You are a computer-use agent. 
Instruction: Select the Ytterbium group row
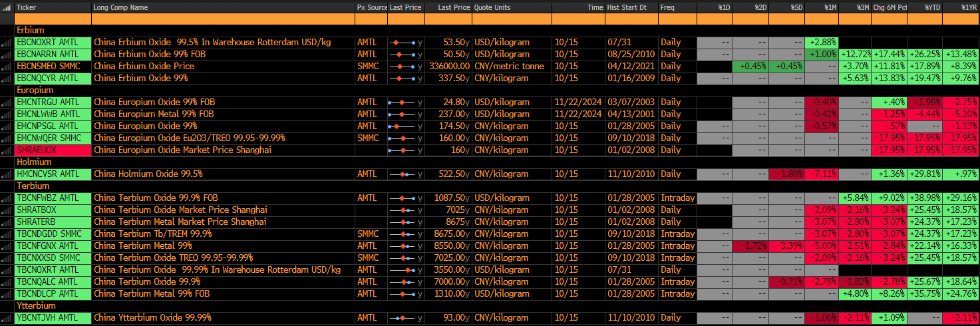click(x=497, y=306)
